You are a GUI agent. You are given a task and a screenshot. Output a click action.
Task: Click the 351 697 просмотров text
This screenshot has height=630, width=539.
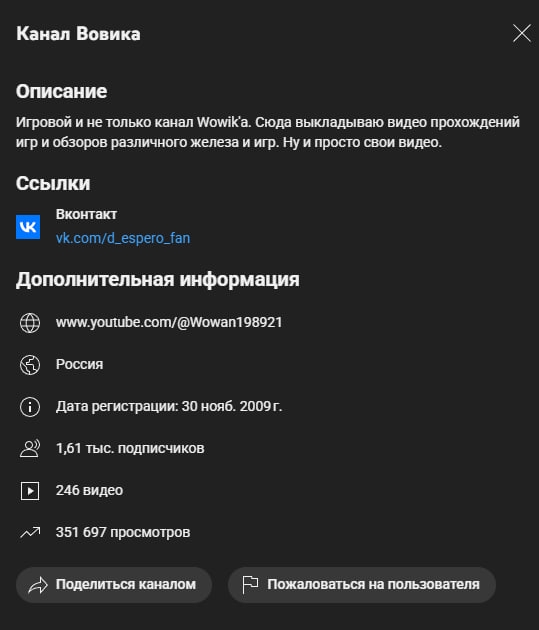click(x=123, y=532)
